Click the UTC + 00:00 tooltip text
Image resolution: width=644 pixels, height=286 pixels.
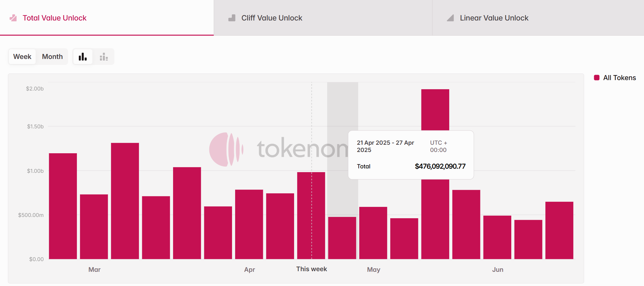point(439,146)
